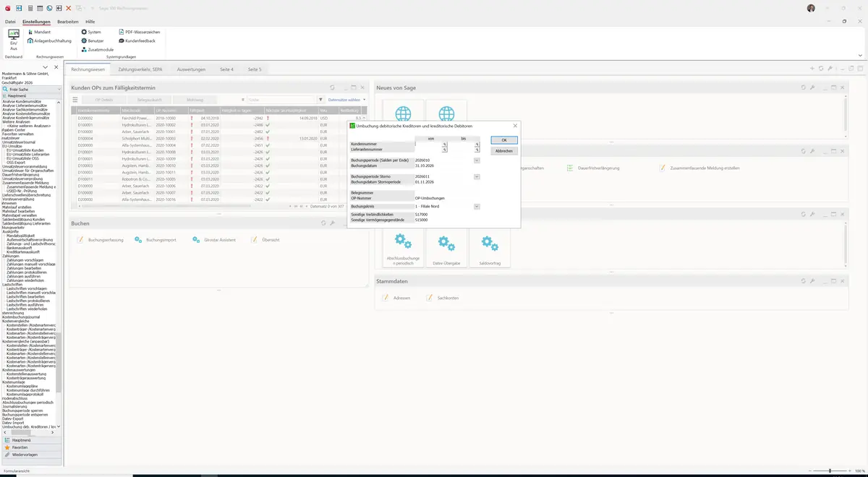Collapse the ribbon with chevron
868x477 pixels.
(860, 55)
